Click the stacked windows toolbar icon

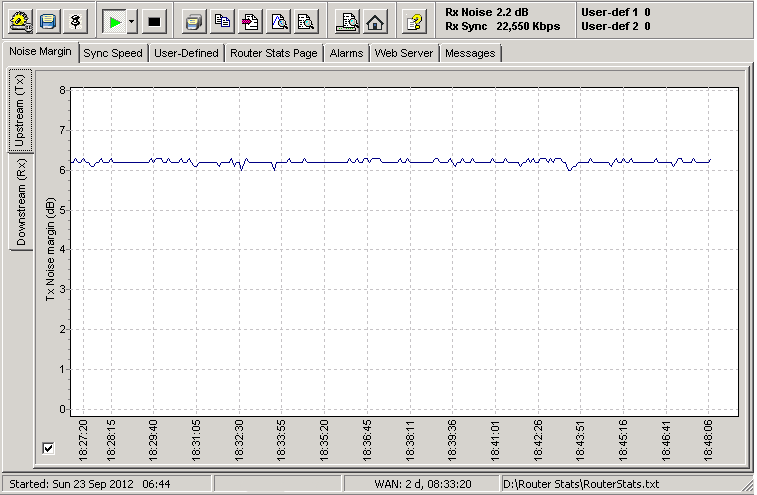[x=195, y=20]
